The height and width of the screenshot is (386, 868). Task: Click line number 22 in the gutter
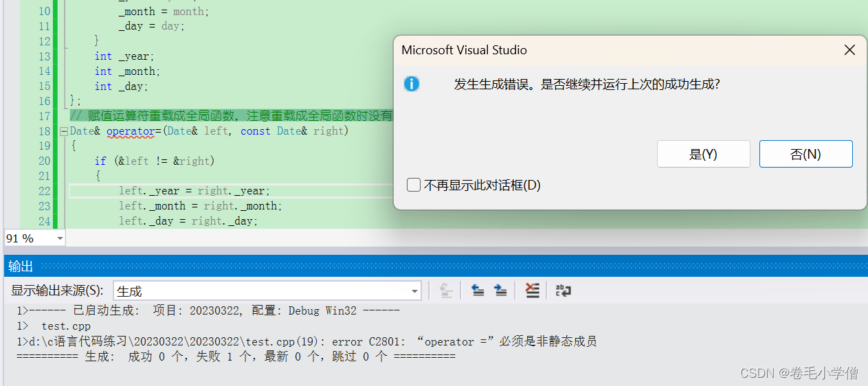(x=44, y=191)
